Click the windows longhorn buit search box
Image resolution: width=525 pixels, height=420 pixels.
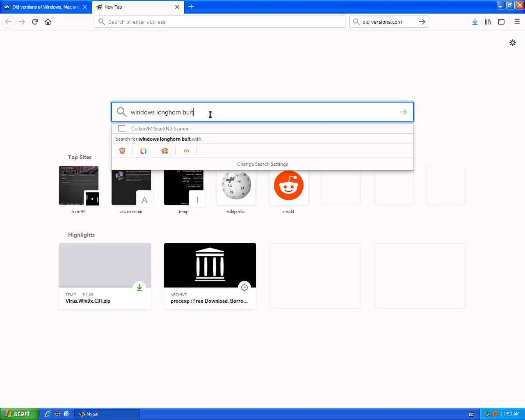pos(262,112)
